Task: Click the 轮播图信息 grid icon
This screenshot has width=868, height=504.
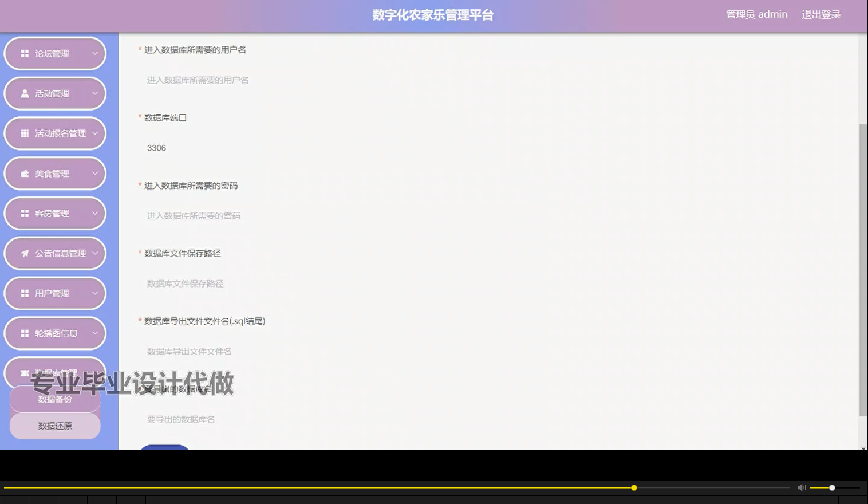Action: (x=25, y=333)
